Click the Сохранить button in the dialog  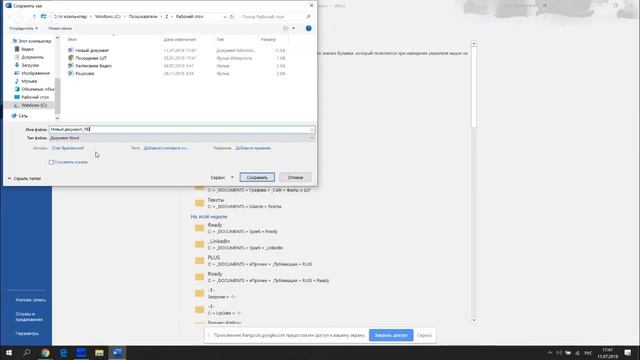tap(257, 178)
